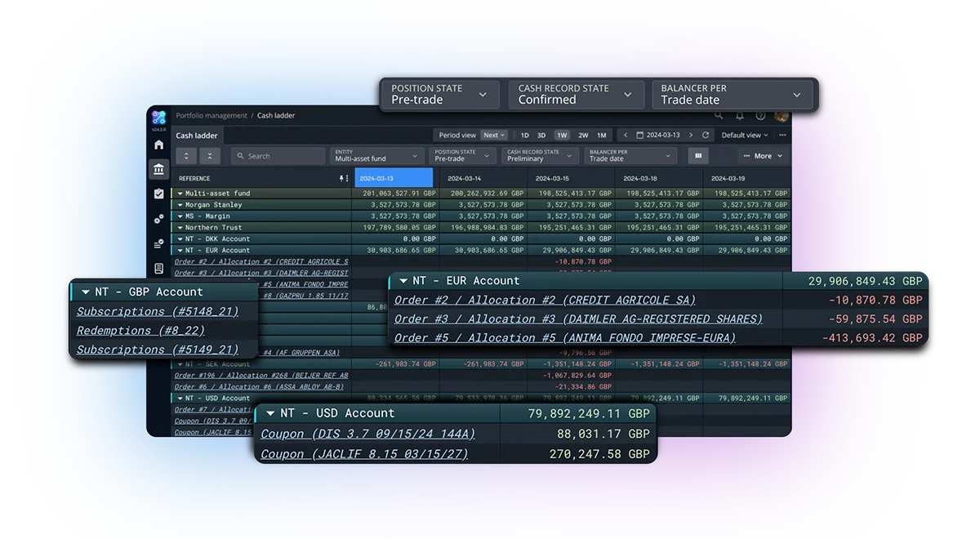
Task: Open the More menu in the toolbar
Action: 764,155
